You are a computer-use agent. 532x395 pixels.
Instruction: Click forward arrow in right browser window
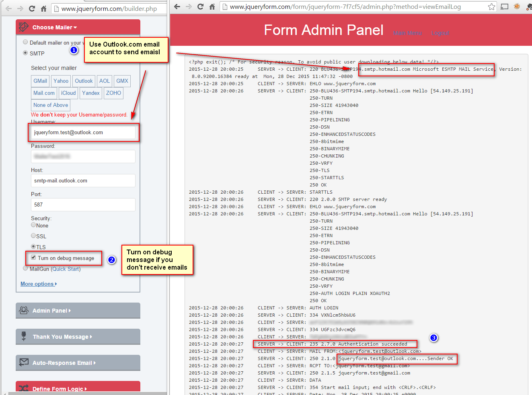[x=189, y=6]
